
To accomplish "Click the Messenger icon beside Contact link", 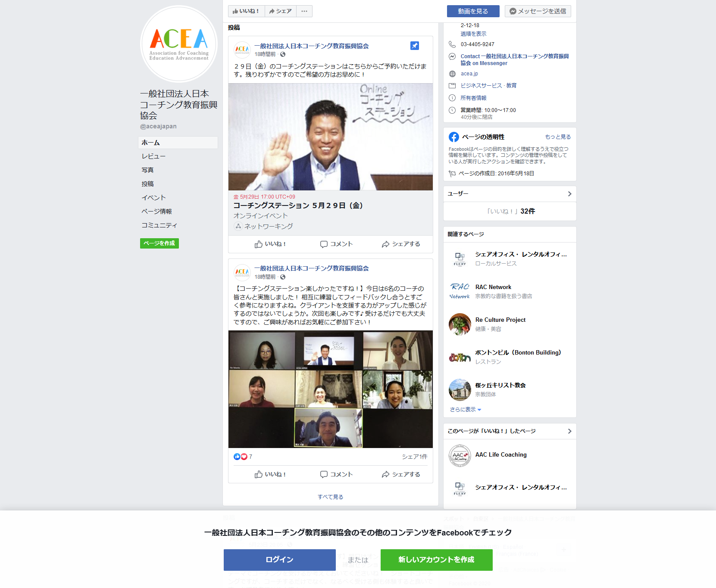I will (x=452, y=56).
